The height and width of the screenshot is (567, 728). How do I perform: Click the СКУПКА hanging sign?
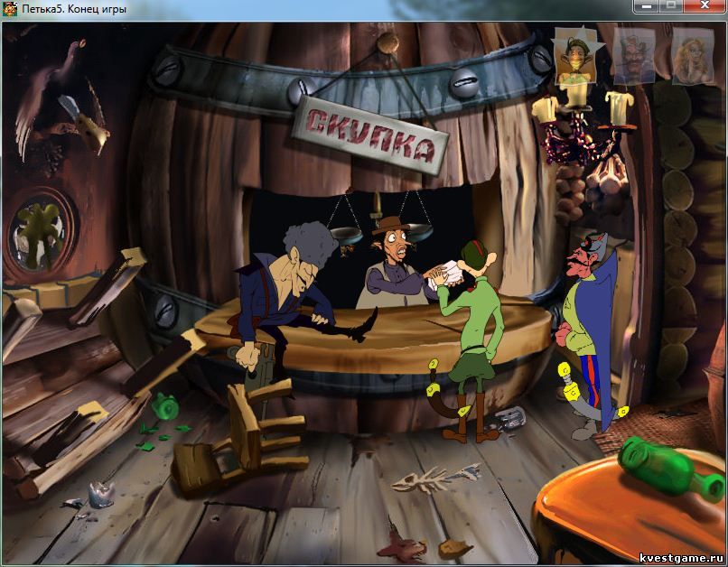pyautogui.click(x=370, y=135)
